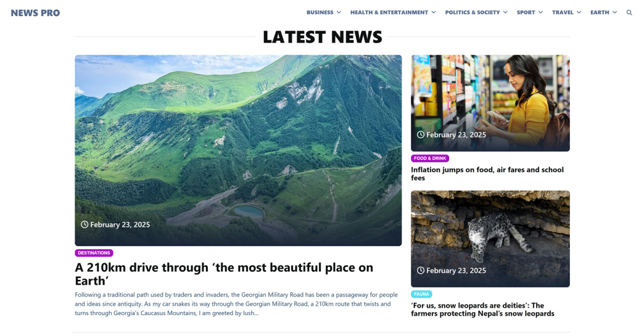Image resolution: width=644 pixels, height=336 pixels.
Task: Select the Sport menu item
Action: 526,12
